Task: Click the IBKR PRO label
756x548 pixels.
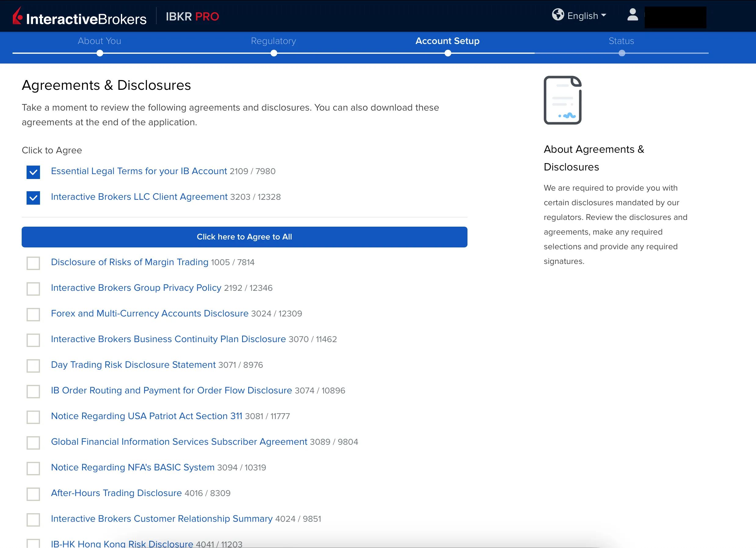Action: coord(192,16)
